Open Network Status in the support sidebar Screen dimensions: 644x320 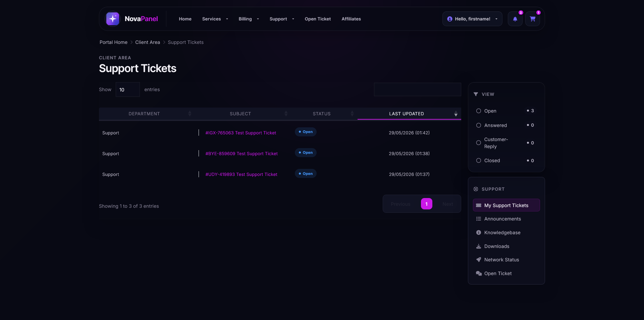coord(506,260)
